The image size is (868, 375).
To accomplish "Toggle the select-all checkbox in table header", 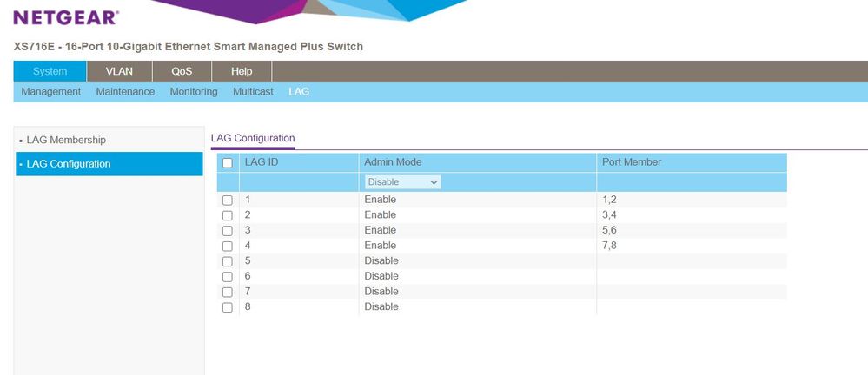I will [228, 162].
